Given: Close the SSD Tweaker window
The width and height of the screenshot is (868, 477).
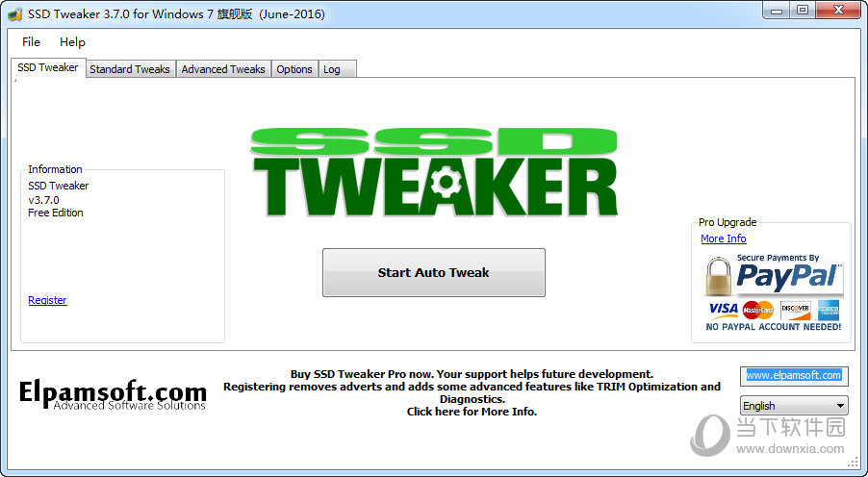Looking at the screenshot, I should tap(838, 11).
